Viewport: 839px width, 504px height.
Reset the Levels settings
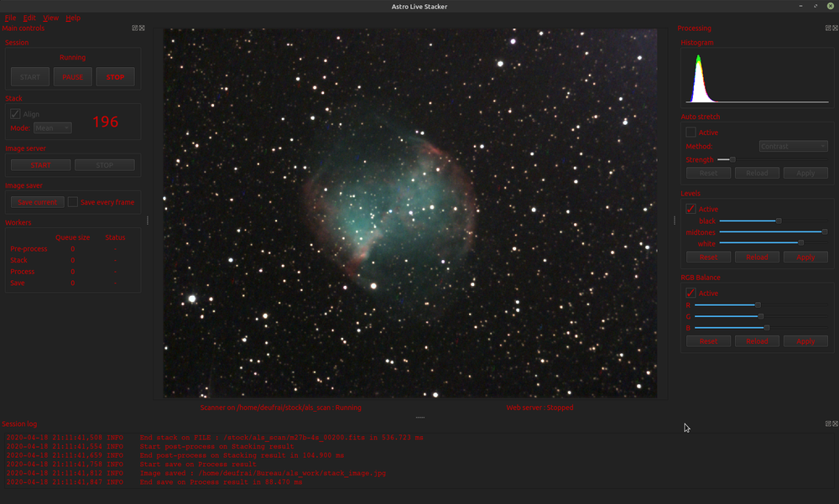708,257
